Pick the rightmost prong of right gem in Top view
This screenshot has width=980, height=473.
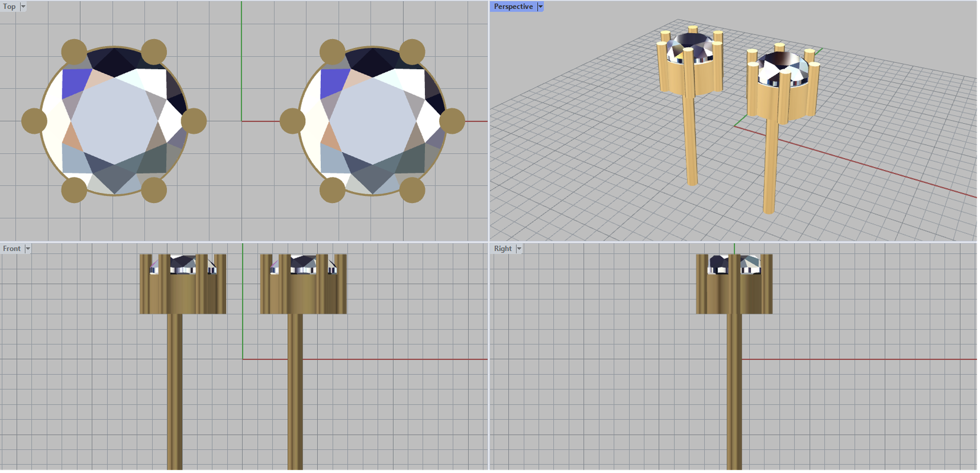point(452,121)
